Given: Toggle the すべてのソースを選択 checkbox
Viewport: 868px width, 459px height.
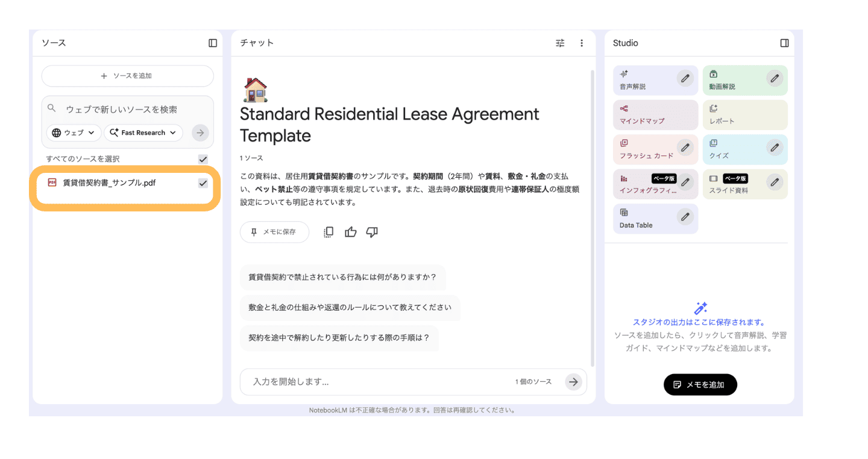Looking at the screenshot, I should (x=203, y=159).
